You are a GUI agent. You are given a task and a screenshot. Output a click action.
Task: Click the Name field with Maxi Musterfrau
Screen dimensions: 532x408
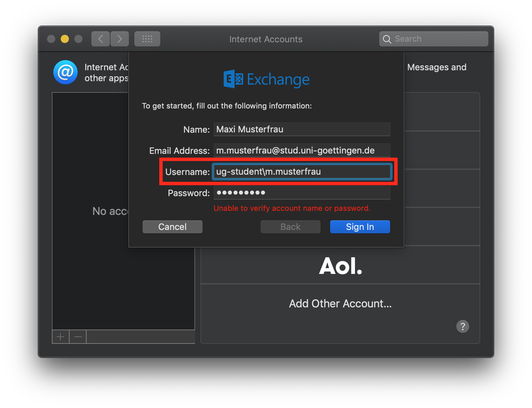[x=302, y=129]
